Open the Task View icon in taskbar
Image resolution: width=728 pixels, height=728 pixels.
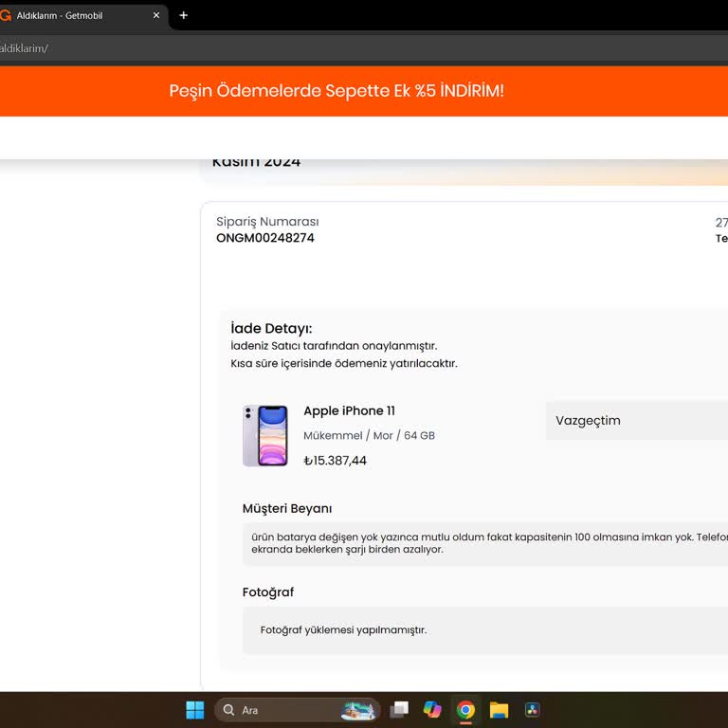(x=399, y=710)
